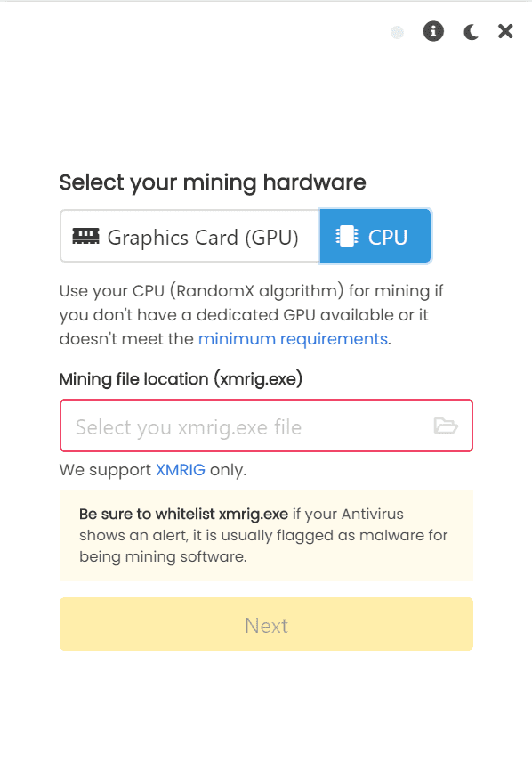This screenshot has width=532, height=770.
Task: Open the minimum requirements link
Action: pos(293,339)
